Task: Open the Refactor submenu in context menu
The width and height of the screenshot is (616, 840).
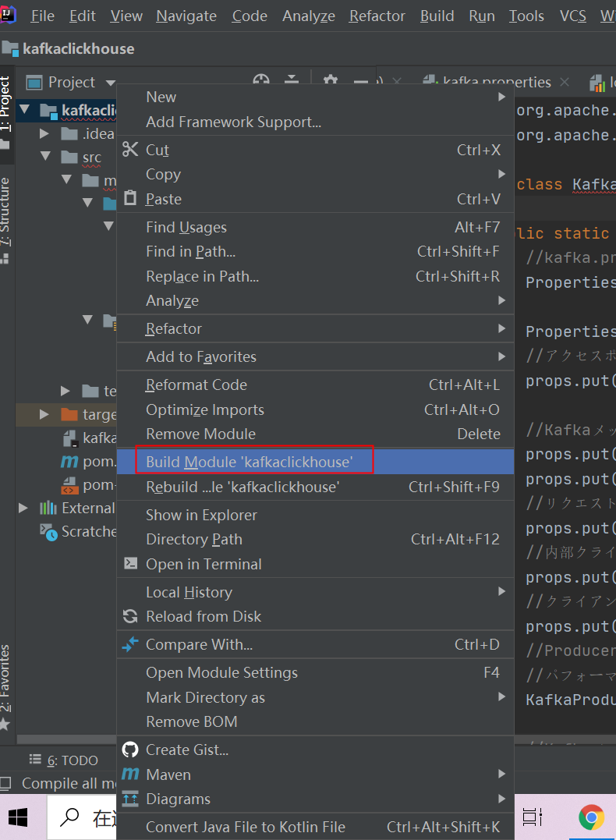Action: pos(315,328)
